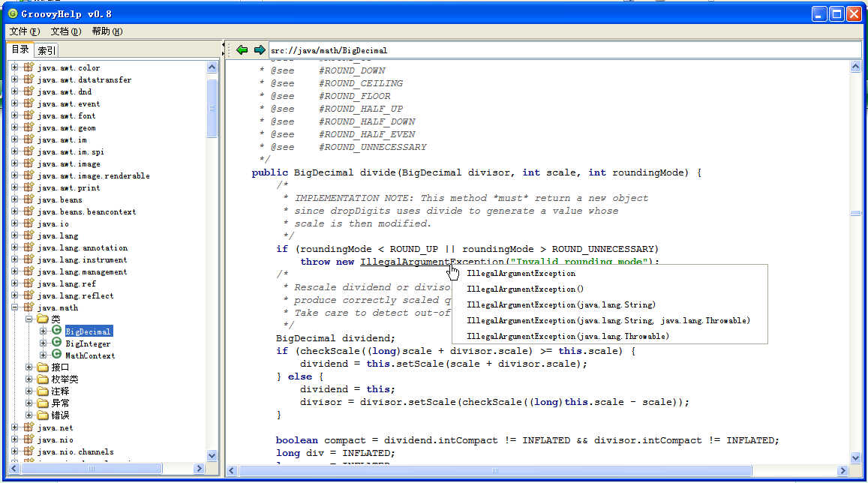Collapse the 类 folder node
The height and width of the screenshot is (483, 868).
click(29, 319)
